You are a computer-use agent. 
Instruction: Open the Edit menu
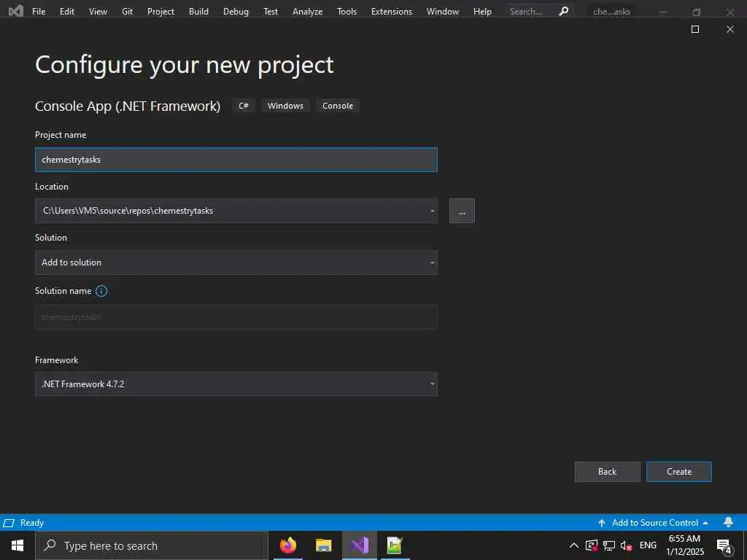(67, 12)
